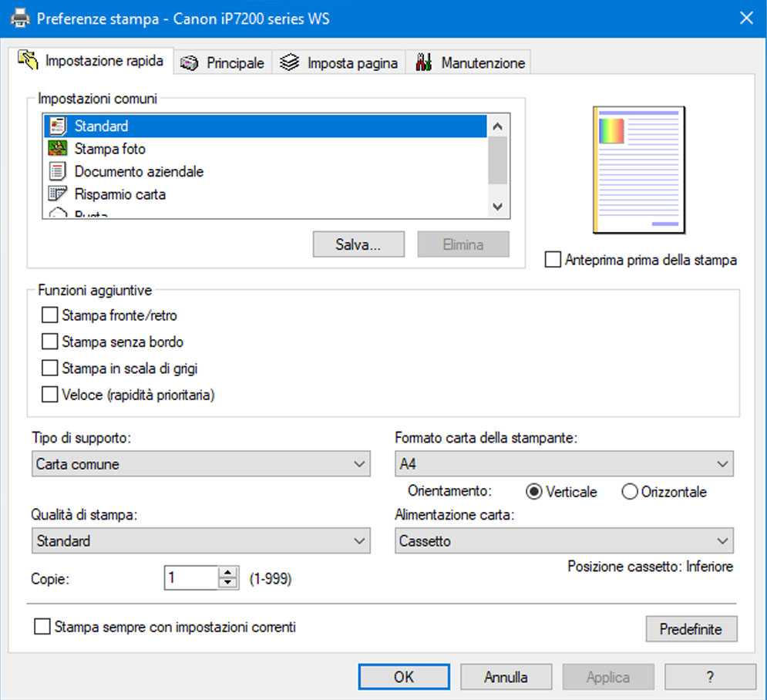Increase the Copie count
Screen dimensions: 767x700
click(227, 572)
